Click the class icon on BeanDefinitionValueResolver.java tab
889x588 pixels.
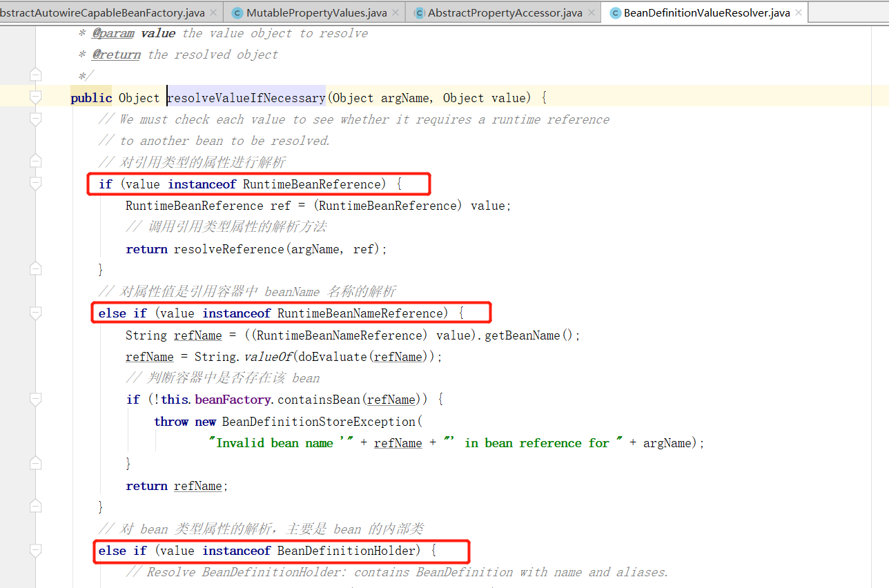coord(615,12)
